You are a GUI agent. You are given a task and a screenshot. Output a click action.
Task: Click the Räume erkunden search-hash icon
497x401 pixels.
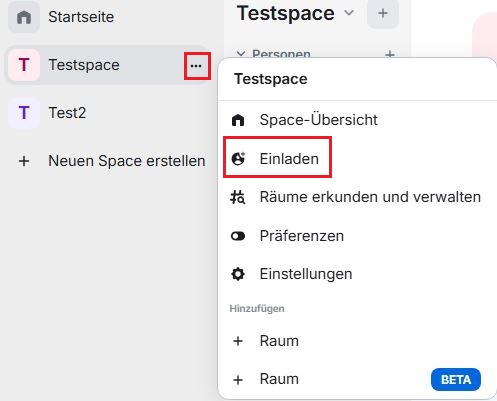coord(238,197)
